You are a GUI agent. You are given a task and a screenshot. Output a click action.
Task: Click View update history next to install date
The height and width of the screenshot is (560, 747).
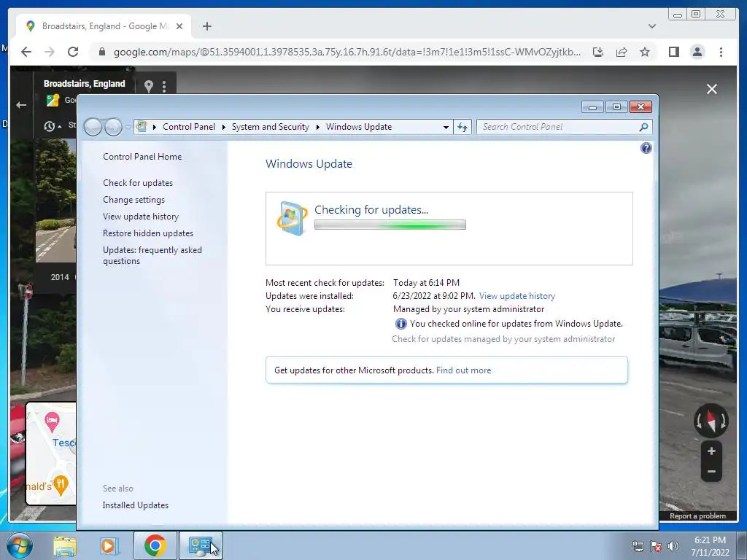pyautogui.click(x=517, y=296)
